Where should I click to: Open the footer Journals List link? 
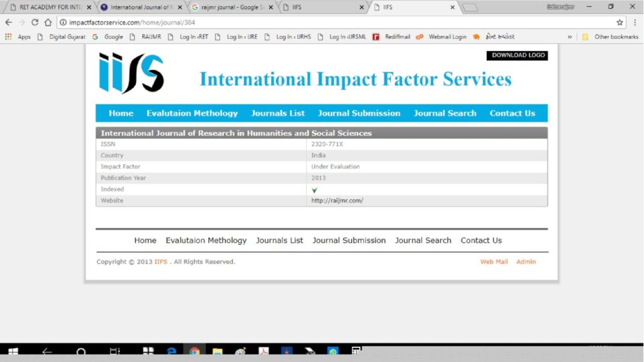279,240
